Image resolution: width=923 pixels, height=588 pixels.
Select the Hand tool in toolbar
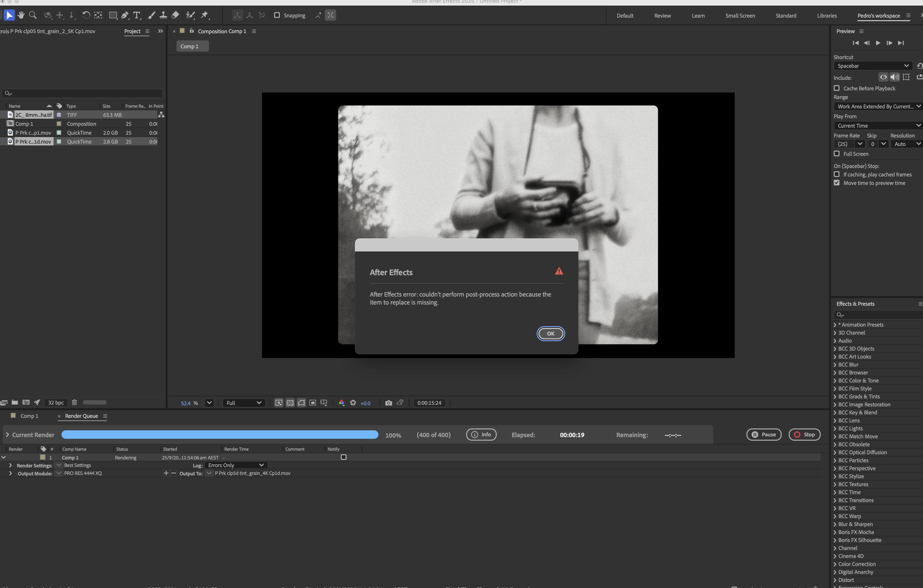tap(21, 15)
